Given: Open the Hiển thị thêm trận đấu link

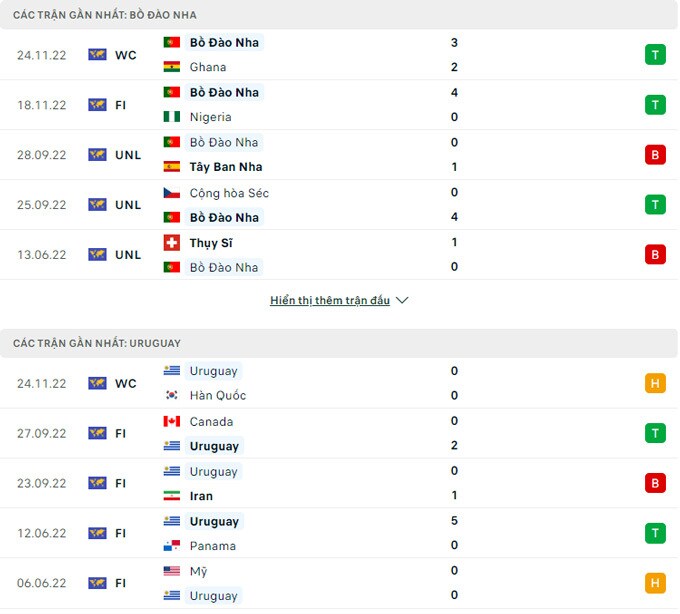Looking at the screenshot, I should [x=330, y=300].
